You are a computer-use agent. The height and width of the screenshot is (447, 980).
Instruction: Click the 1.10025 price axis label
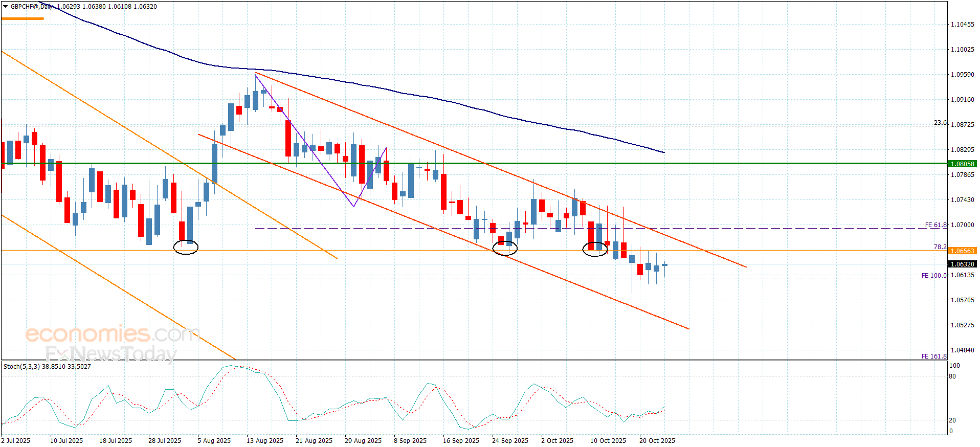(963, 50)
